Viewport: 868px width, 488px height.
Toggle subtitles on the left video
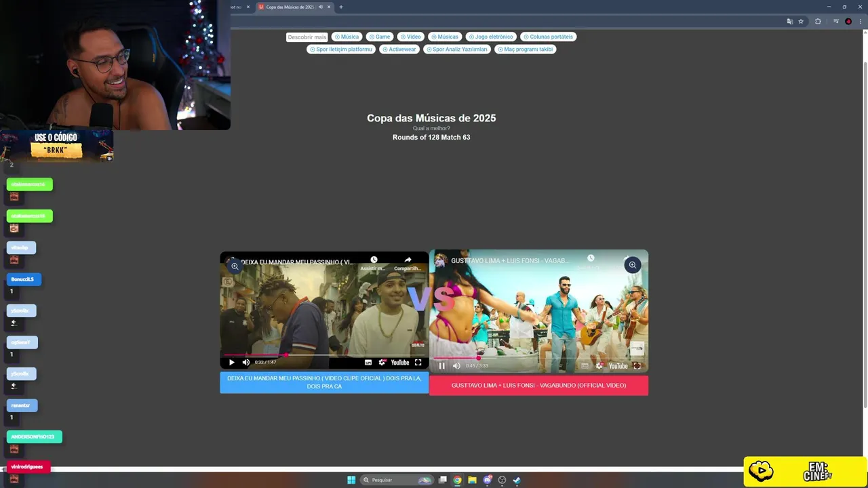pyautogui.click(x=368, y=363)
